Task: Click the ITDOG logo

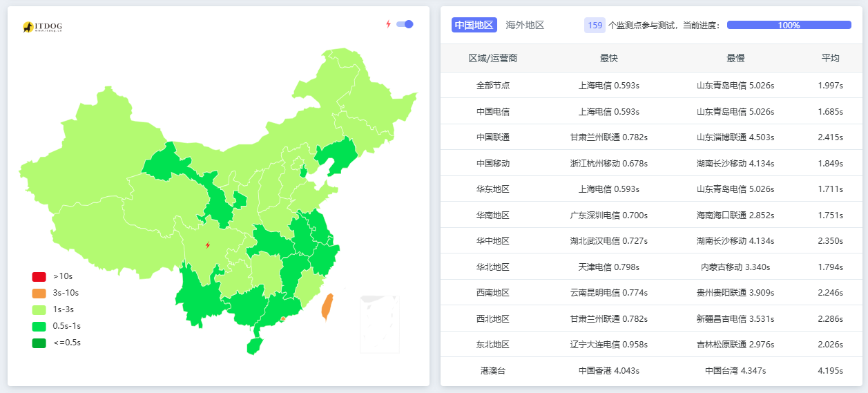Action: 42,27
